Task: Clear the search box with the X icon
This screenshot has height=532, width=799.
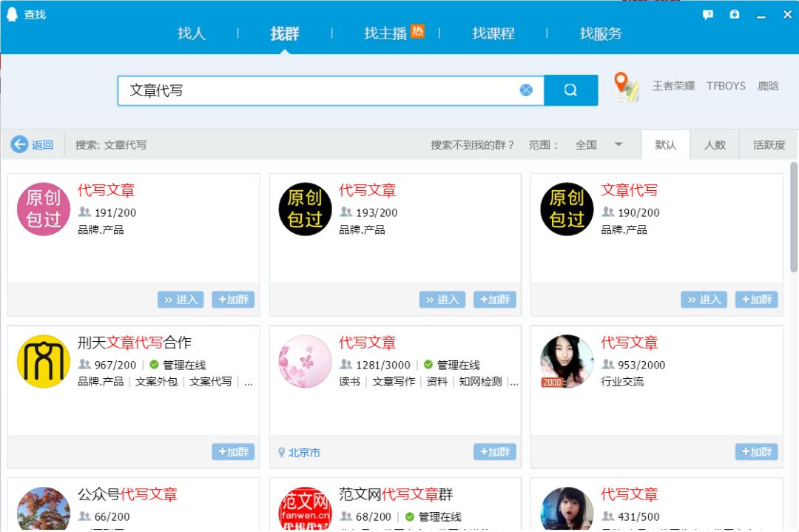Action: (526, 90)
